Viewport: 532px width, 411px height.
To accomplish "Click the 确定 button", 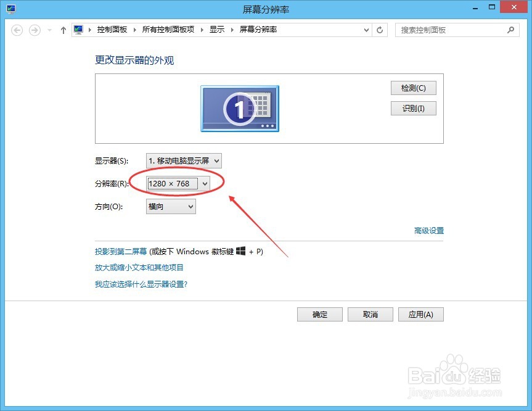I will tap(319, 315).
